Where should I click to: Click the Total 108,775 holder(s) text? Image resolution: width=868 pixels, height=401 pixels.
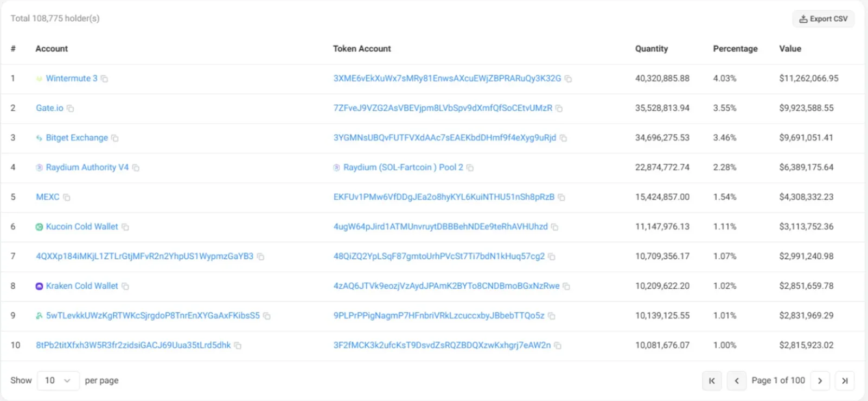click(x=55, y=18)
